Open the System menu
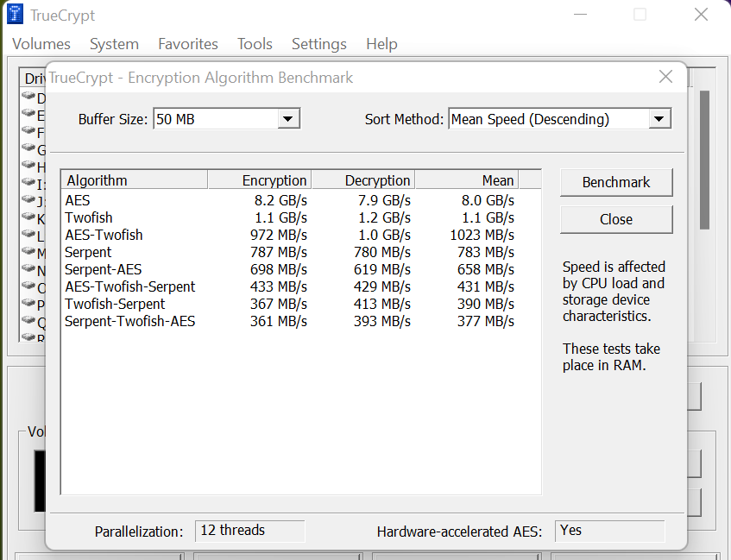 (x=114, y=44)
